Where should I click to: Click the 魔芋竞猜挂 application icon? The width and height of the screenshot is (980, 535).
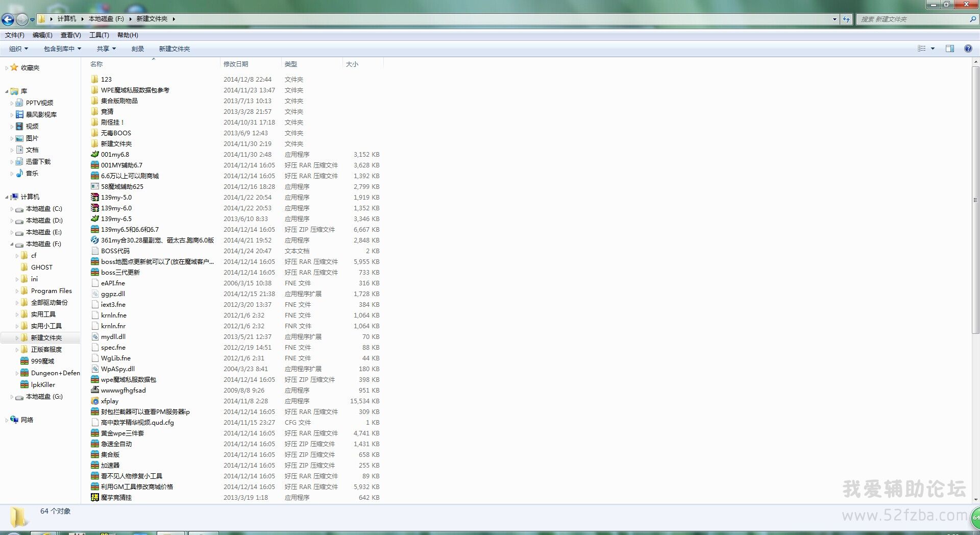pyautogui.click(x=95, y=498)
